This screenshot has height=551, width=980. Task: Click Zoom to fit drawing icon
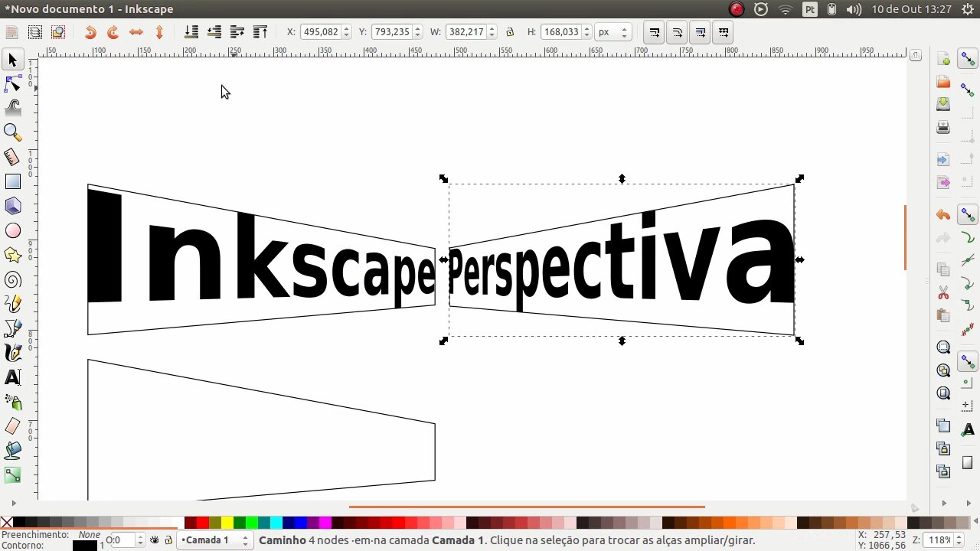943,370
